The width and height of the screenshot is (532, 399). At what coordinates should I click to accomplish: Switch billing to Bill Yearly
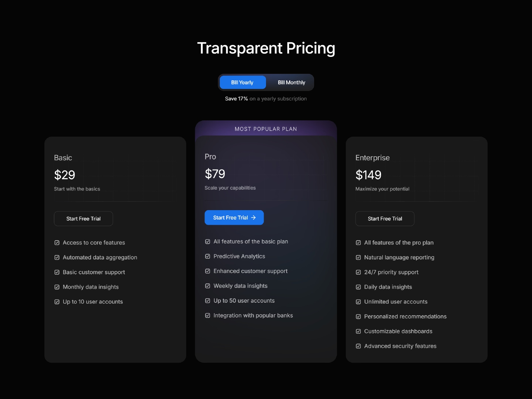point(242,82)
